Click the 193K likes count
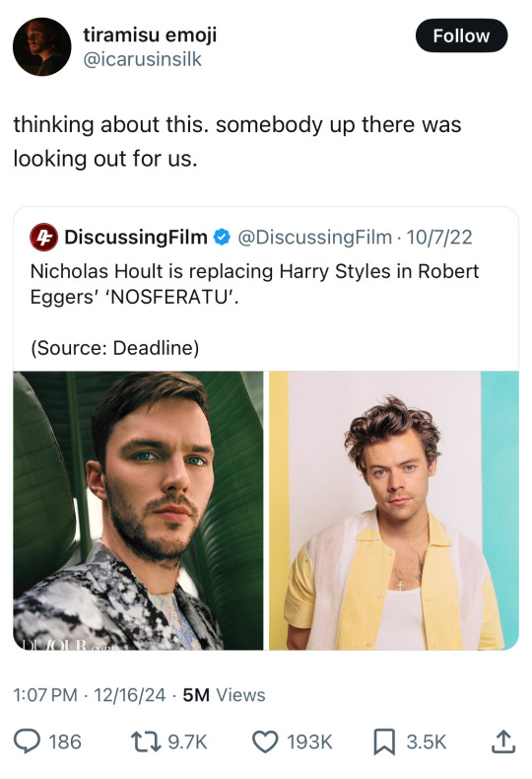Viewport: 532px width, 779px height. [x=309, y=742]
